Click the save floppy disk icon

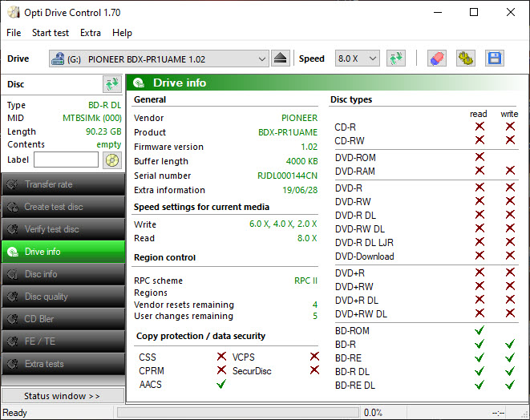coord(494,59)
